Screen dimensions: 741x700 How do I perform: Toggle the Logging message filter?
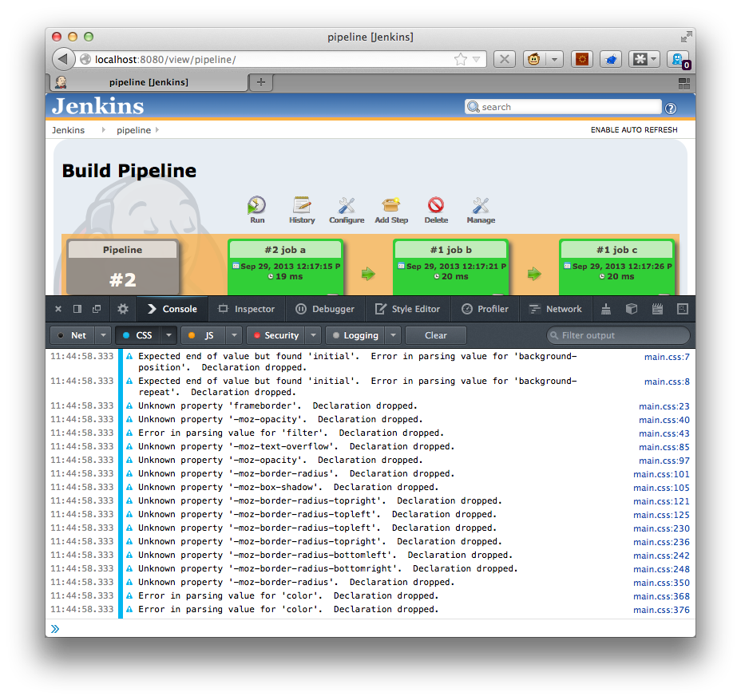356,335
